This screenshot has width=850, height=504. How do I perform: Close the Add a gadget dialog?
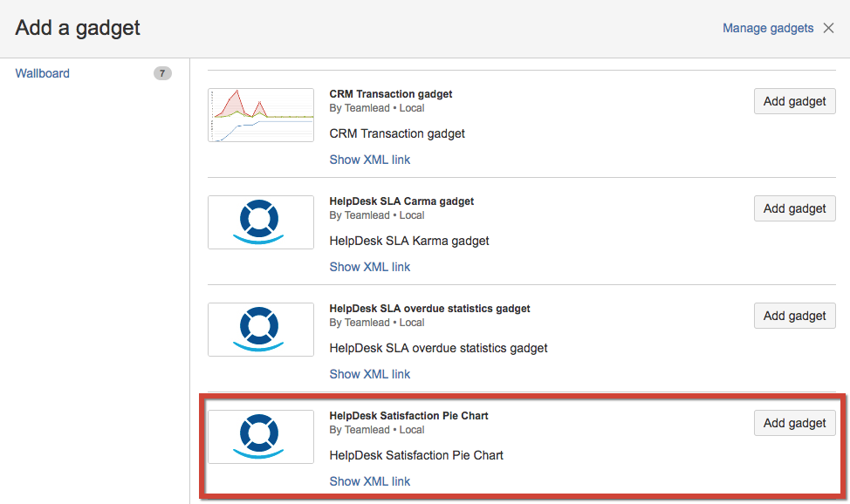829,28
